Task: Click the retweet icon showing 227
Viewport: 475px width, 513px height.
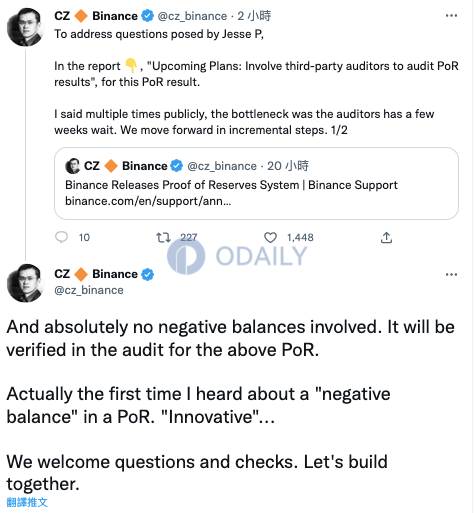Action: pyautogui.click(x=163, y=238)
